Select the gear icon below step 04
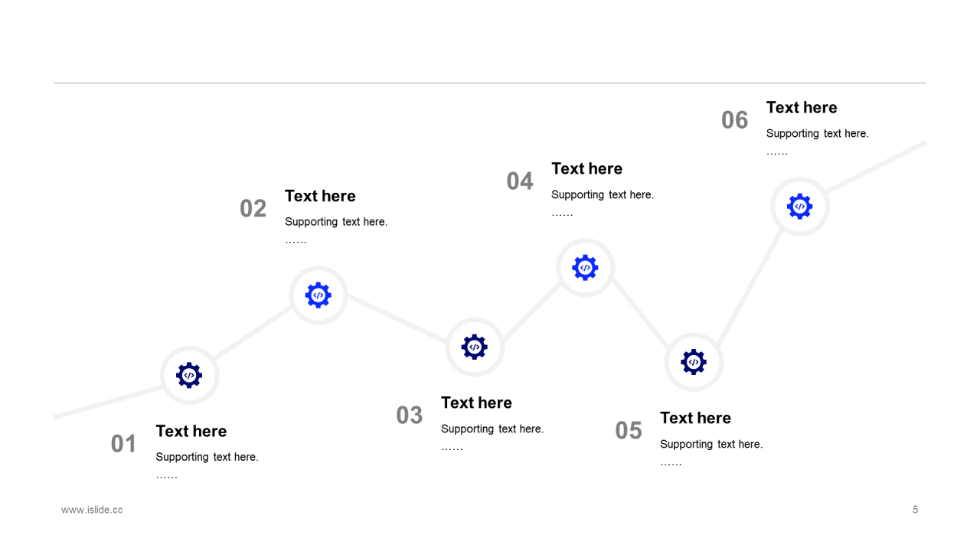The width and height of the screenshot is (980, 551). coord(585,268)
